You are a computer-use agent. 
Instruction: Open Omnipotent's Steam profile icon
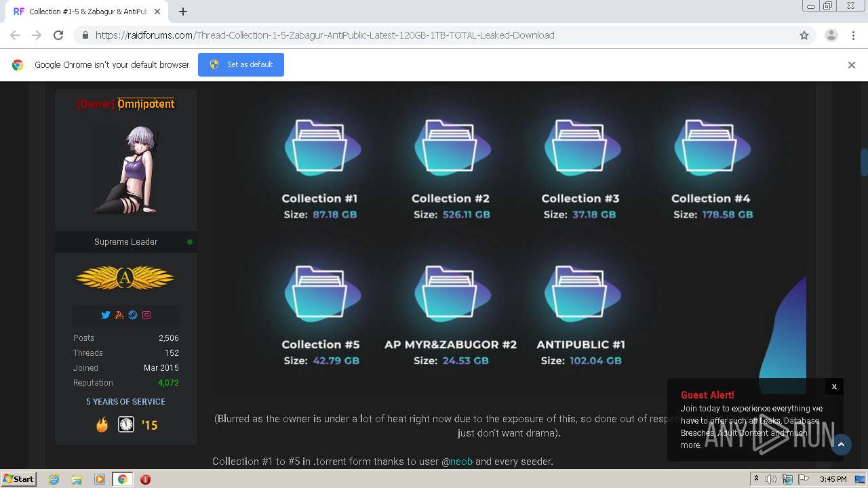pos(133,315)
